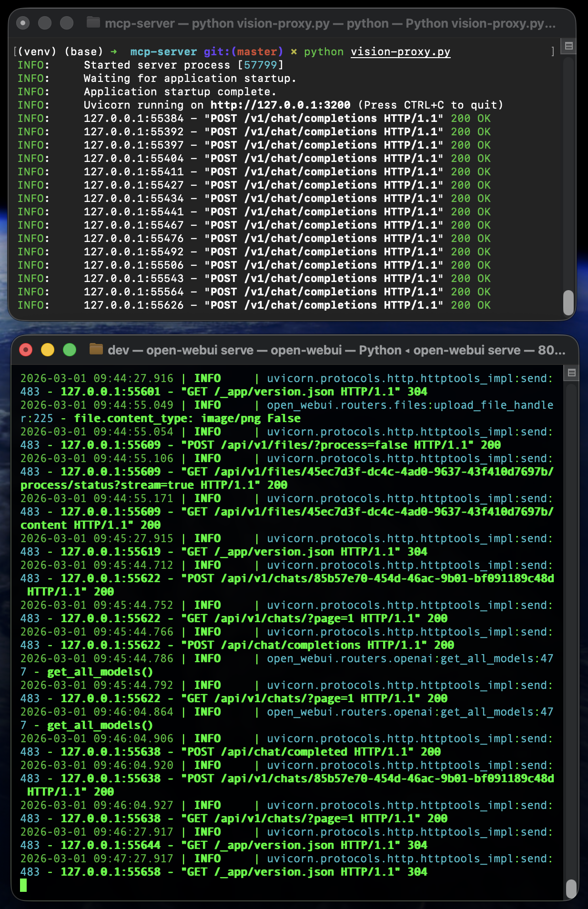Click the 127.0.0.1:55658 version.json request line
The width and height of the screenshot is (588, 909).
click(x=224, y=872)
